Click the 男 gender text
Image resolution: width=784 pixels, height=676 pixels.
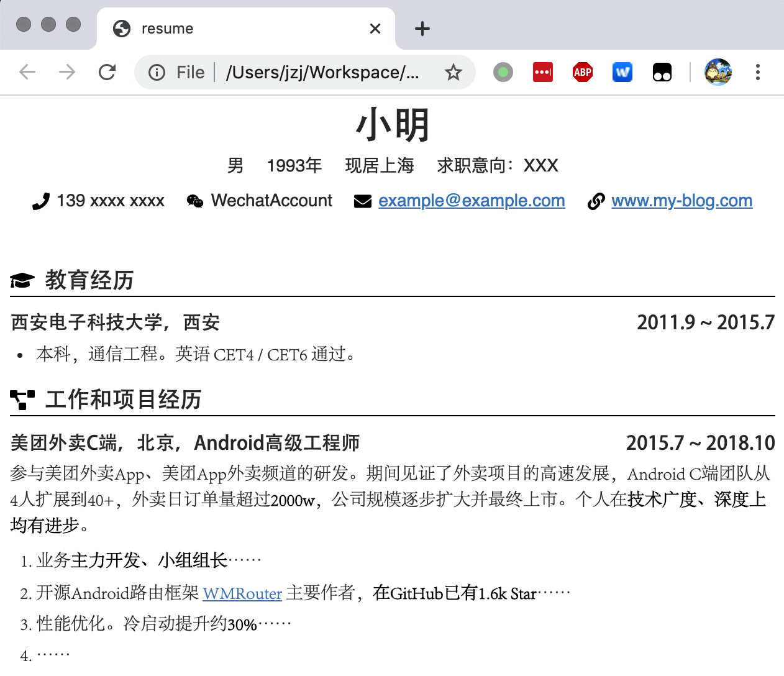[x=235, y=165]
